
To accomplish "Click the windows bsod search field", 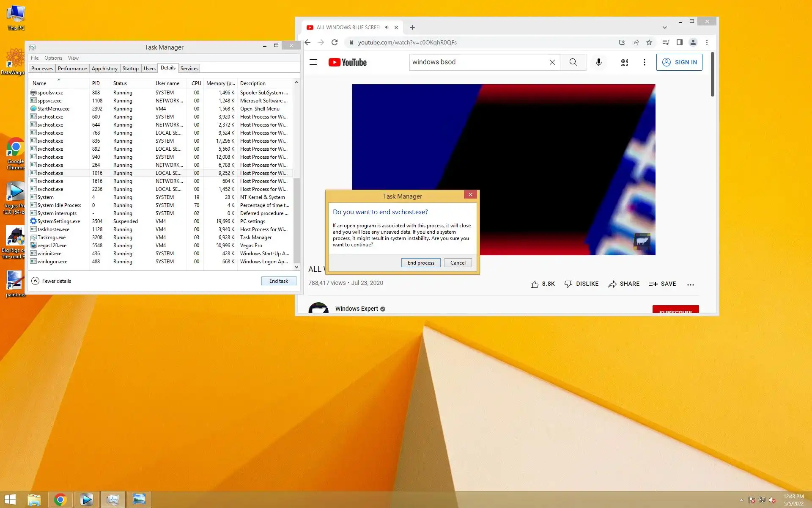I will tap(478, 62).
